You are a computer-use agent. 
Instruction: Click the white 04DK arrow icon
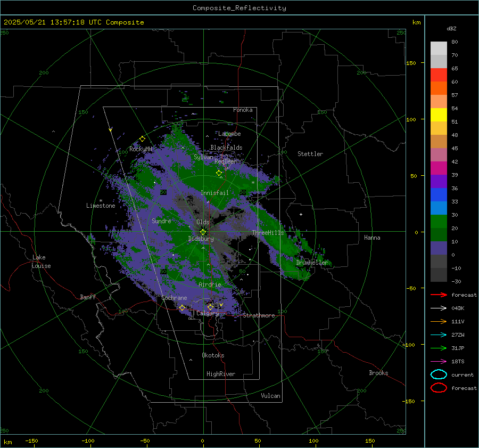click(439, 308)
